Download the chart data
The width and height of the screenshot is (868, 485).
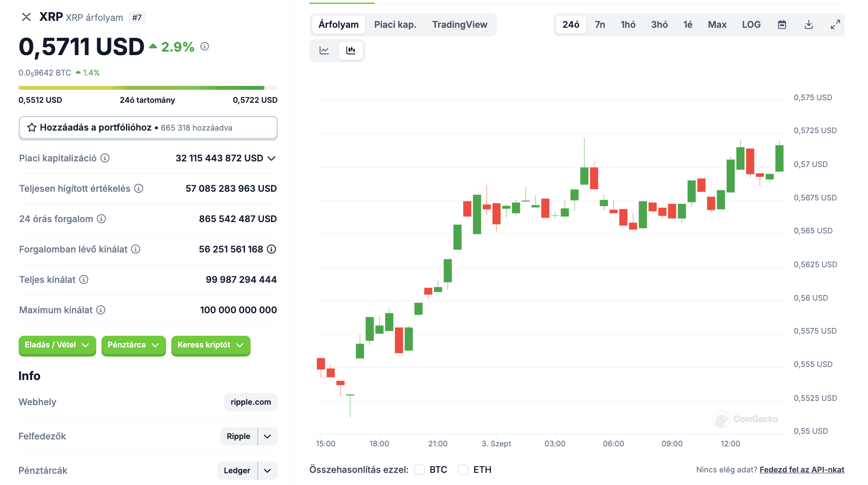809,25
